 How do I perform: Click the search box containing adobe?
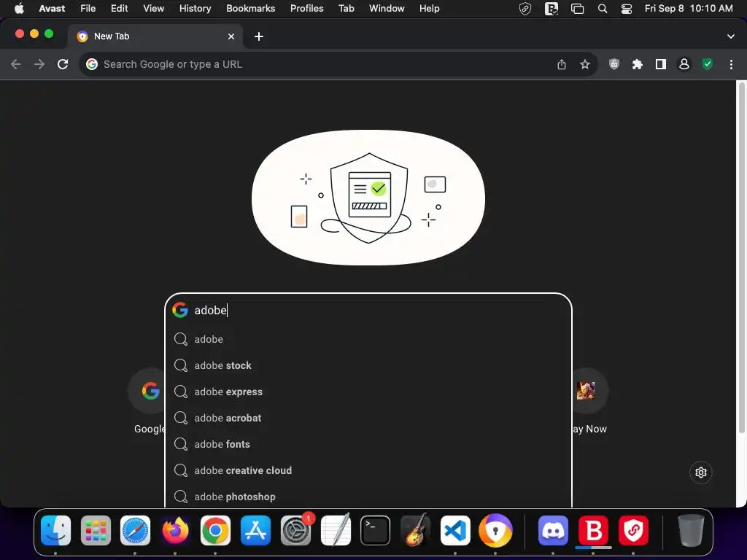coord(368,310)
